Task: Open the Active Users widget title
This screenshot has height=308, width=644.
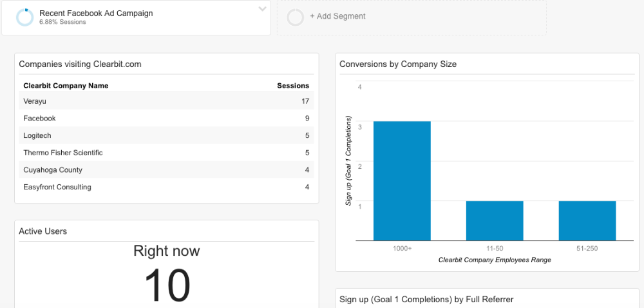Action: (43, 231)
